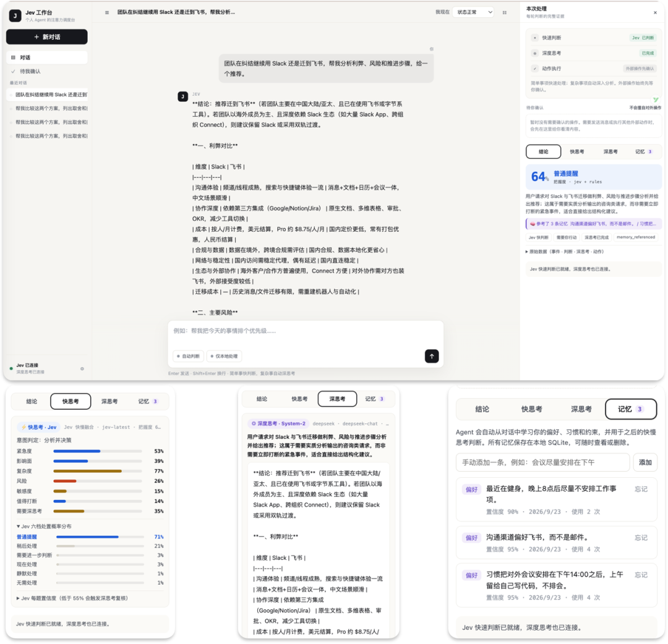
Task: Click the user message bubble about Slack 飞书
Action: [327, 69]
